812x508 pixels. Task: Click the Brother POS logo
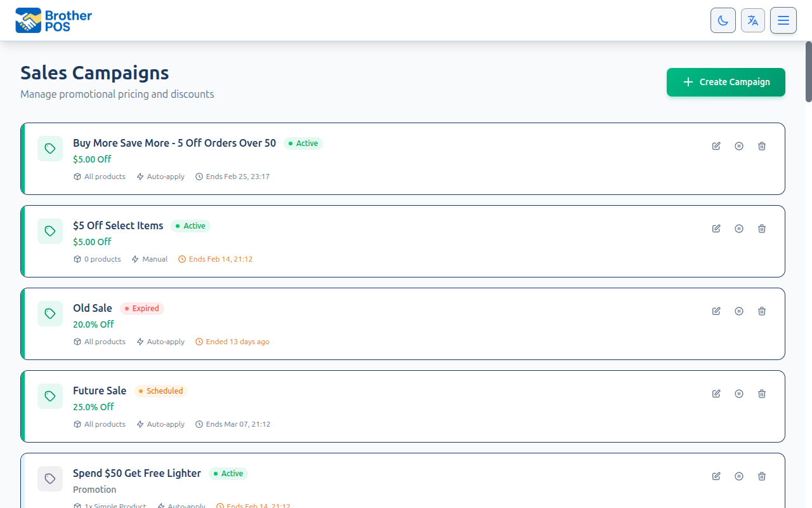[x=54, y=20]
